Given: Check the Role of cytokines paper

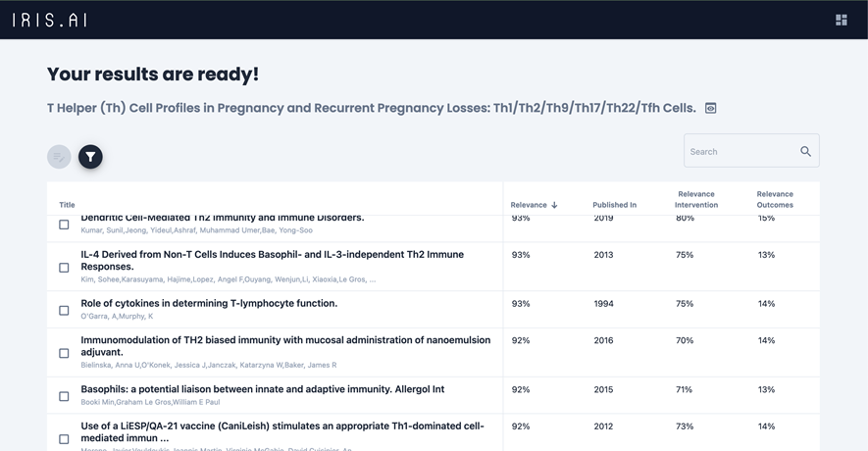Looking at the screenshot, I should click(64, 311).
